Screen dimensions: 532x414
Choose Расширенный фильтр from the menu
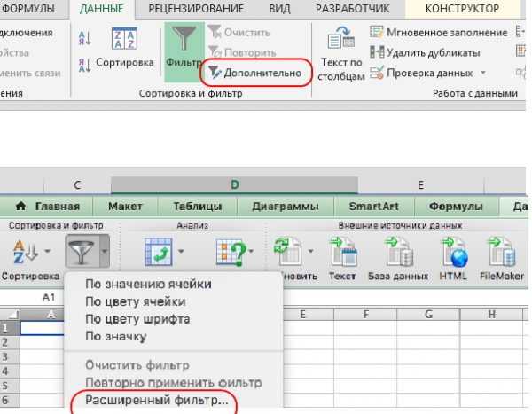click(156, 402)
